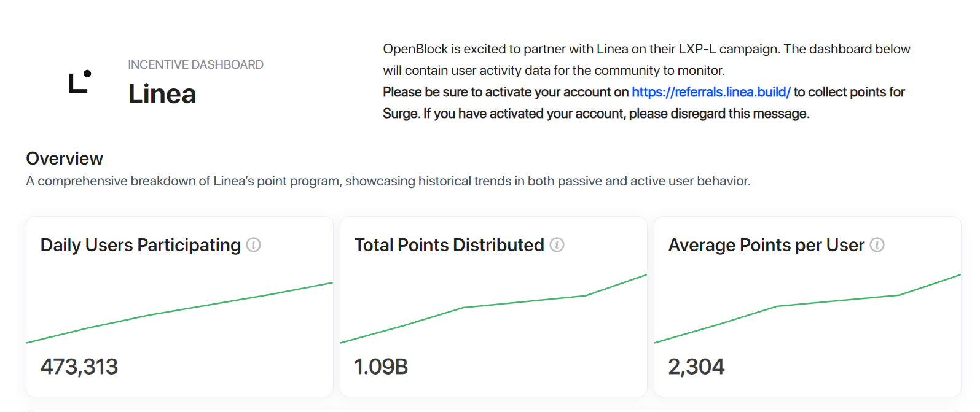This screenshot has height=412, width=980.
Task: Click the Overview section heading
Action: click(65, 158)
